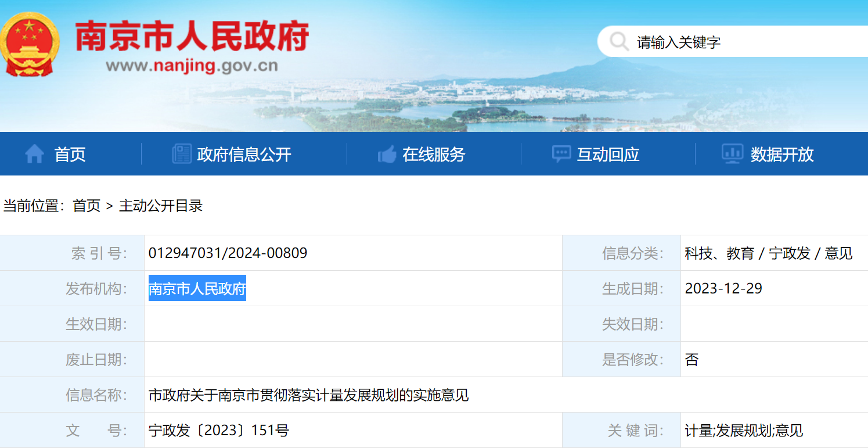Click the document number 宁政发〔2023〕151号
868x448 pixels.
pos(219,431)
